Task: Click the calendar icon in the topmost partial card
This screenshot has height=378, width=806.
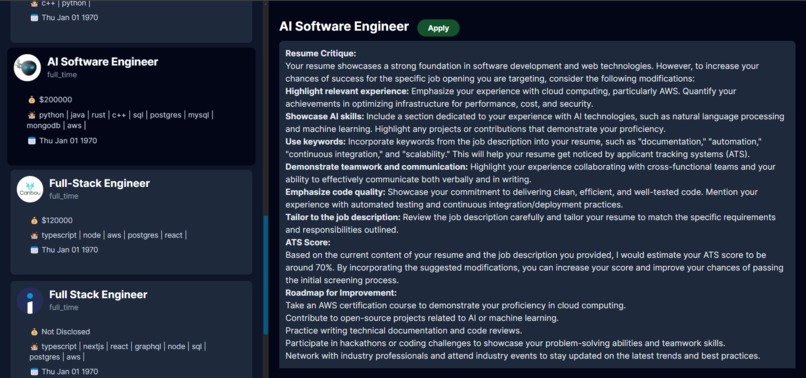Action: [34, 17]
